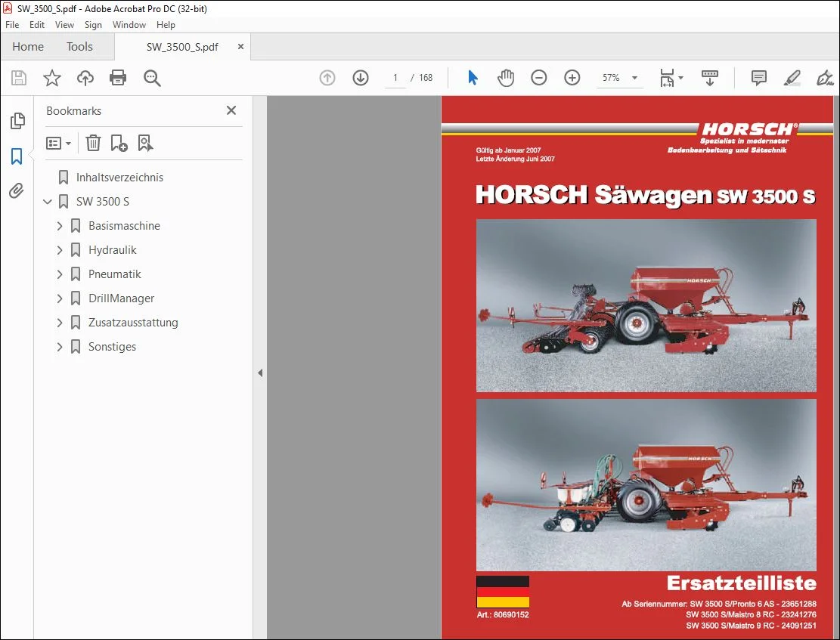The width and height of the screenshot is (840, 640).
Task: Find current bookmark icon
Action: (x=145, y=143)
